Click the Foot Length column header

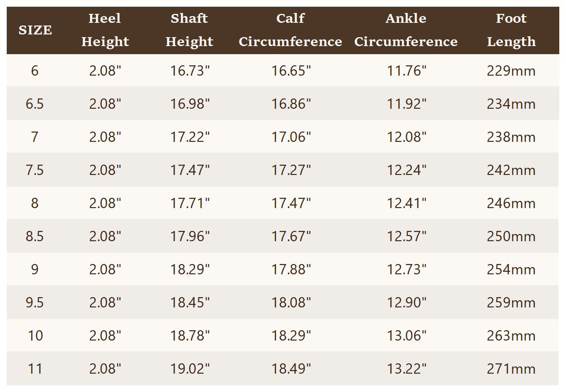click(511, 30)
